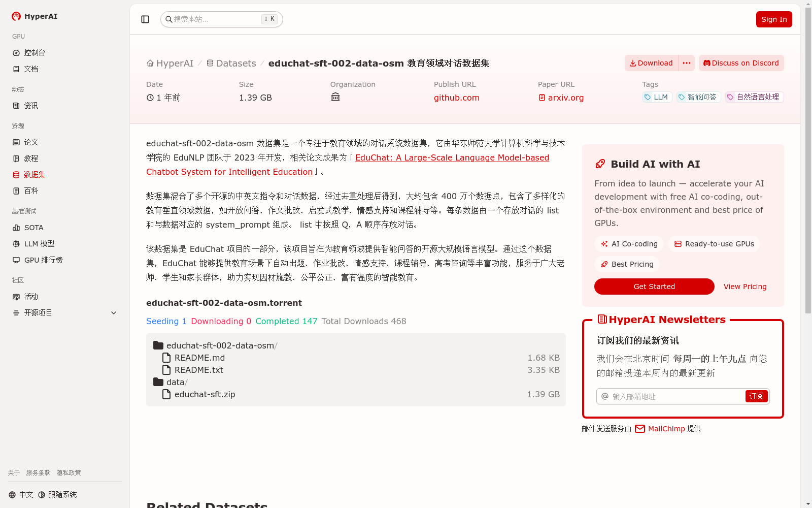Open the 跟随系统 theme selector
The image size is (812, 508).
coord(57,495)
